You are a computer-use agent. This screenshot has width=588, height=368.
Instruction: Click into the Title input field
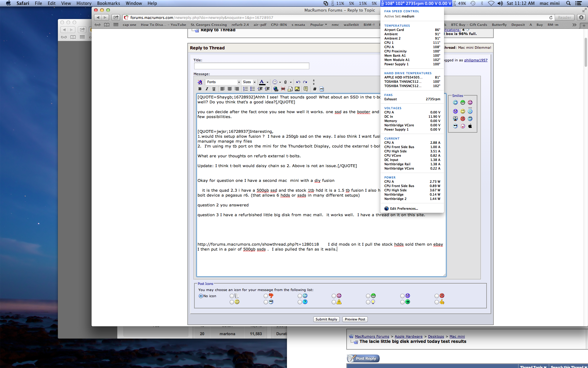click(x=251, y=66)
